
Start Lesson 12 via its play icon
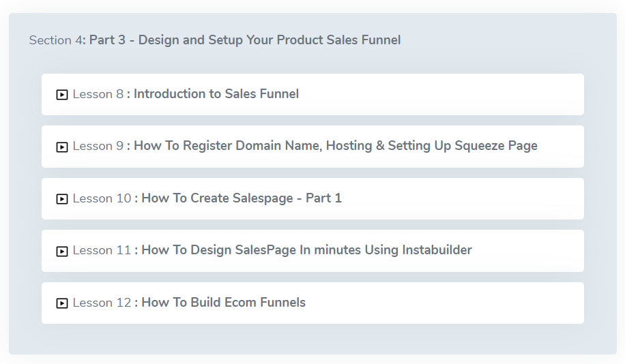[62, 303]
